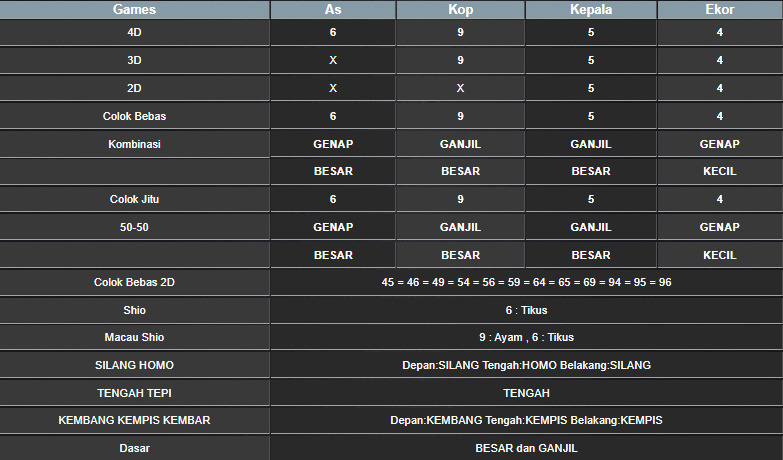This screenshot has width=783, height=460.
Task: Click the X under Kop in 2D row
Action: click(460, 88)
